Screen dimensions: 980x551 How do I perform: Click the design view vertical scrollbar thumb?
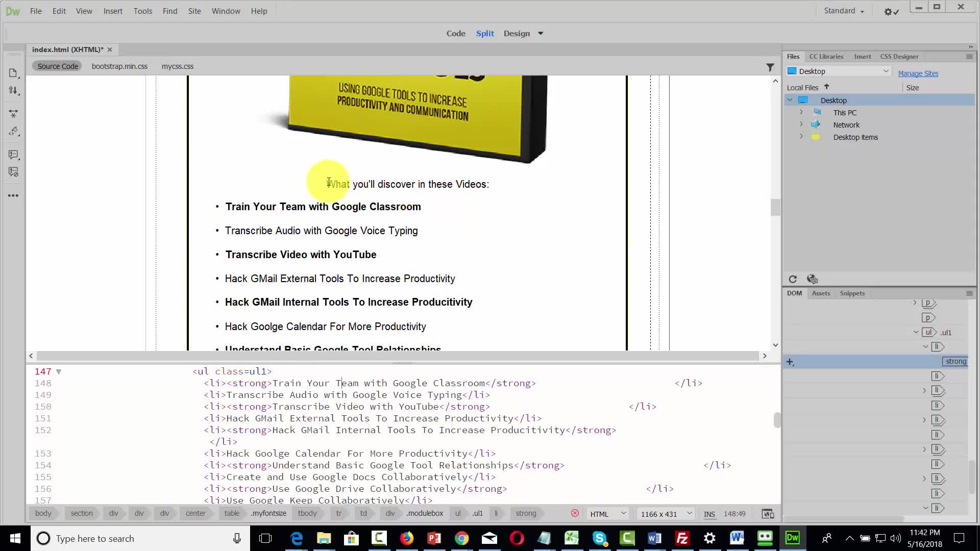click(x=775, y=207)
